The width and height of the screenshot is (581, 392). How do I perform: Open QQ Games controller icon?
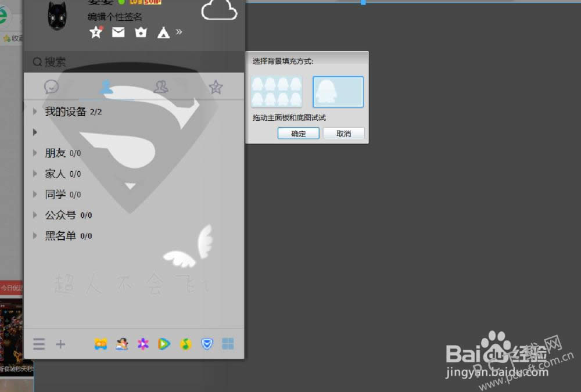point(101,344)
